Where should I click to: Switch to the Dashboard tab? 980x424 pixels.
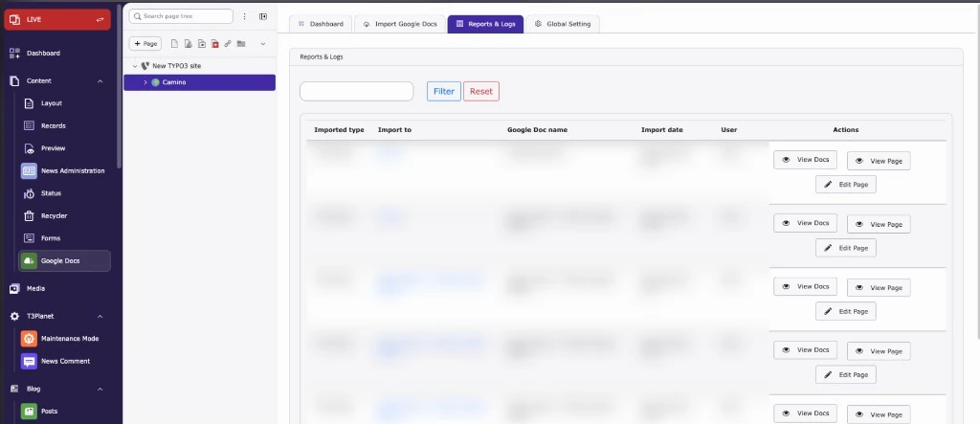[322, 24]
